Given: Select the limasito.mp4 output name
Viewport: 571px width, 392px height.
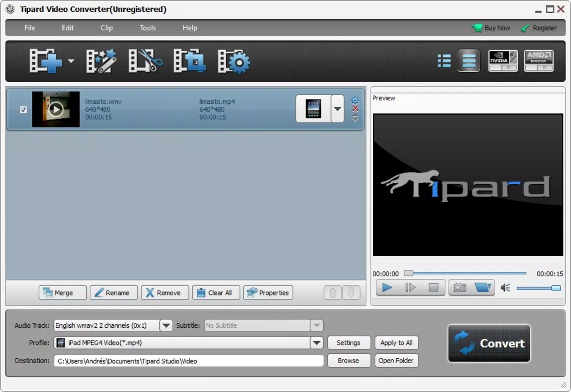Looking at the screenshot, I should [x=217, y=101].
